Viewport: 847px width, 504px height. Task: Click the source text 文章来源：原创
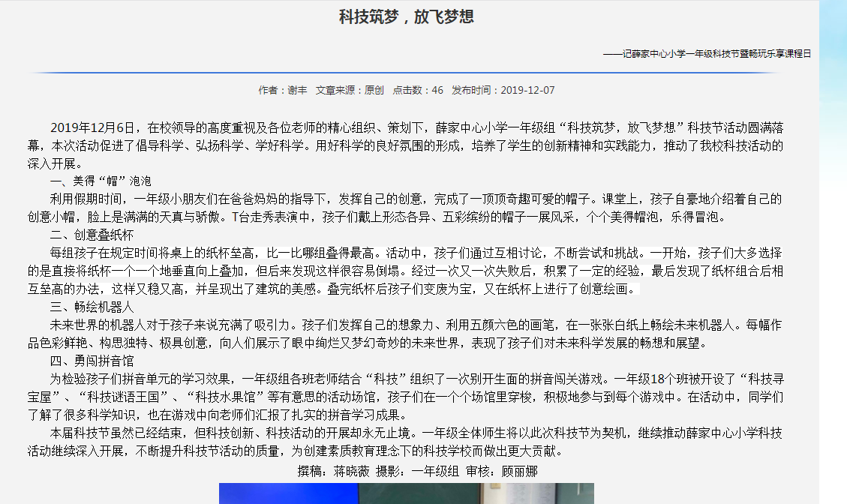350,90
